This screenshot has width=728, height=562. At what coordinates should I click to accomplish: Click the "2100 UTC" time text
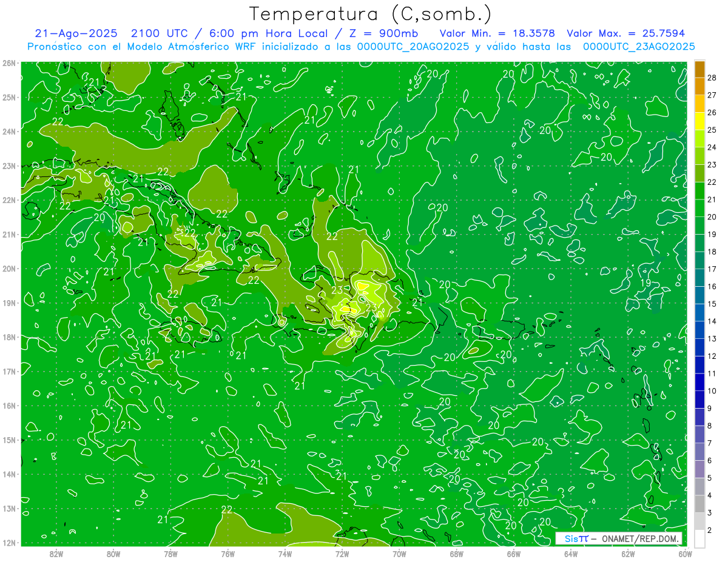[x=159, y=34]
